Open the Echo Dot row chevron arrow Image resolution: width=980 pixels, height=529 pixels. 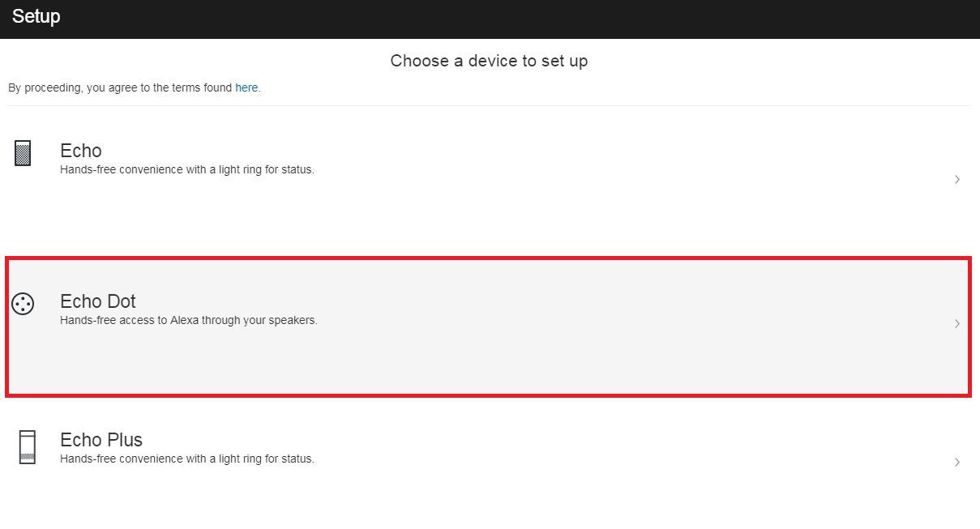point(957,324)
